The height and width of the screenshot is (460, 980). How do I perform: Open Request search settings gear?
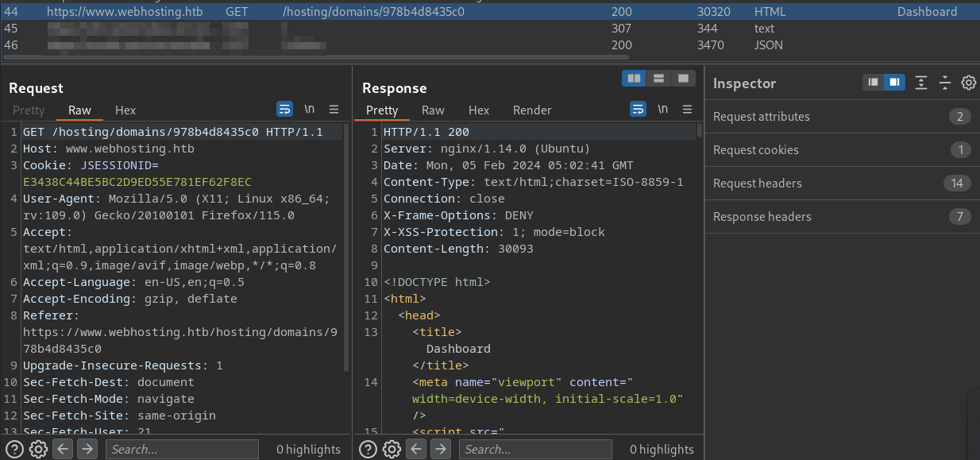(37, 449)
